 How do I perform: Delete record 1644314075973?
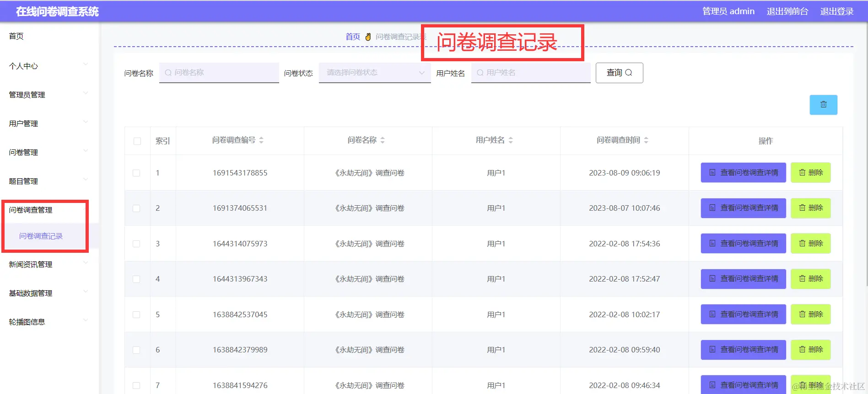click(810, 244)
